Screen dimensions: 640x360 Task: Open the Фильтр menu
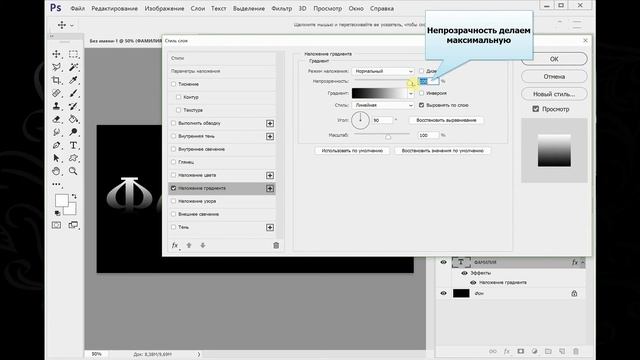coord(282,8)
